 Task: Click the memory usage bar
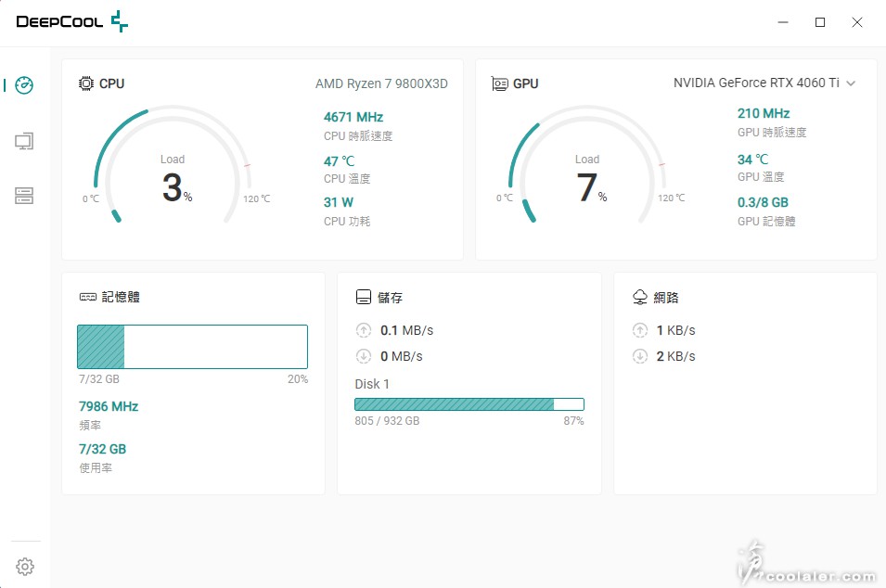coord(193,347)
